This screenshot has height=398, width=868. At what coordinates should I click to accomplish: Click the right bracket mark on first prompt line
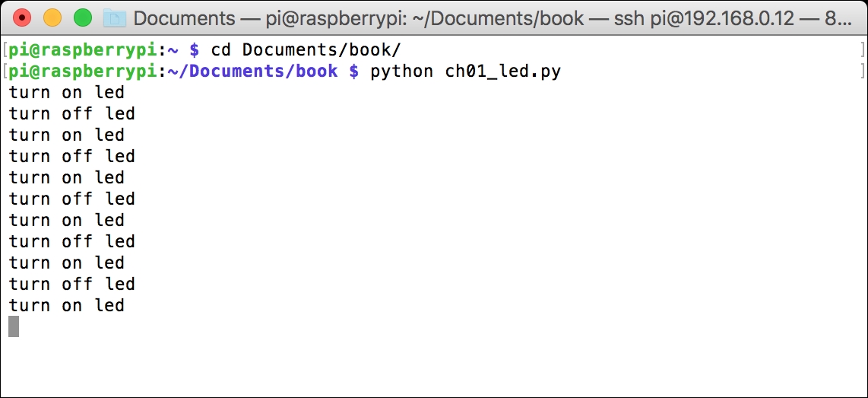pos(862,50)
